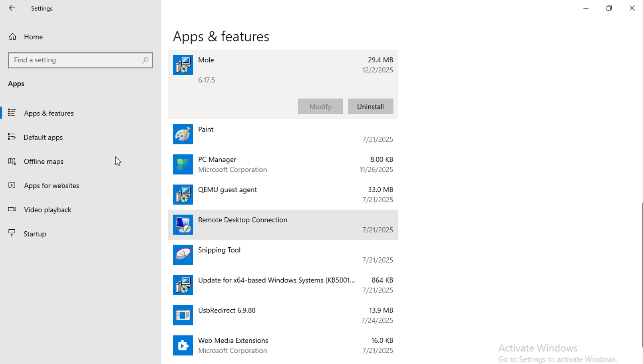Click the UsbRedirect app icon
The image size is (643, 364).
pos(183,315)
